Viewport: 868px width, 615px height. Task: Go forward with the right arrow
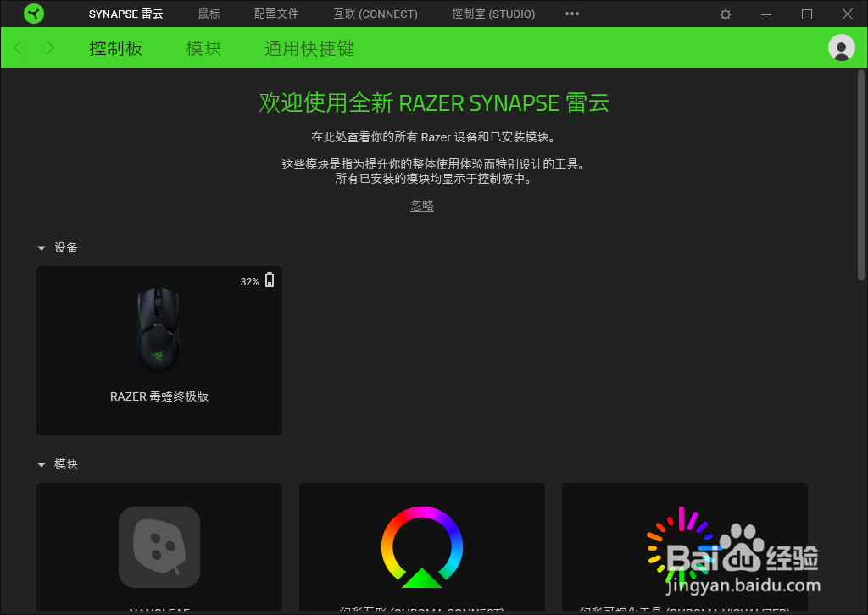50,47
